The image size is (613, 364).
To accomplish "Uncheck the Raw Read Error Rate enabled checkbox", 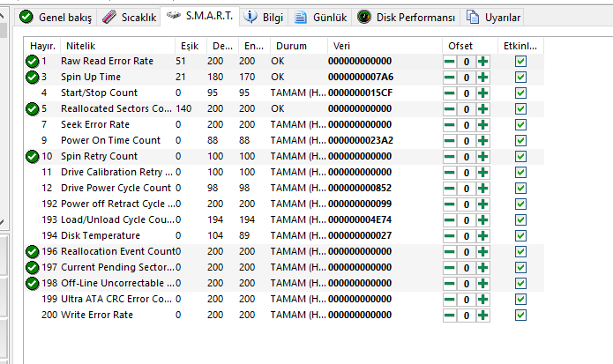I will click(520, 62).
